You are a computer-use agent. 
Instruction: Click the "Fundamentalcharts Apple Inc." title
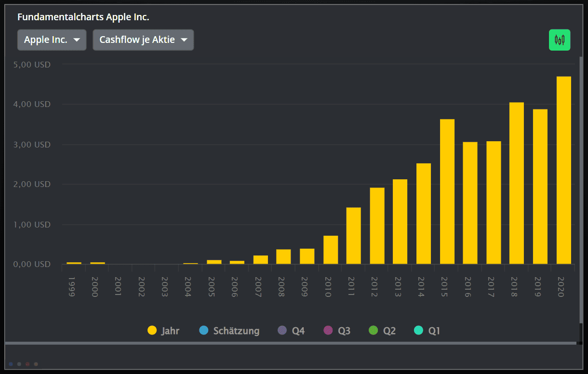(83, 17)
